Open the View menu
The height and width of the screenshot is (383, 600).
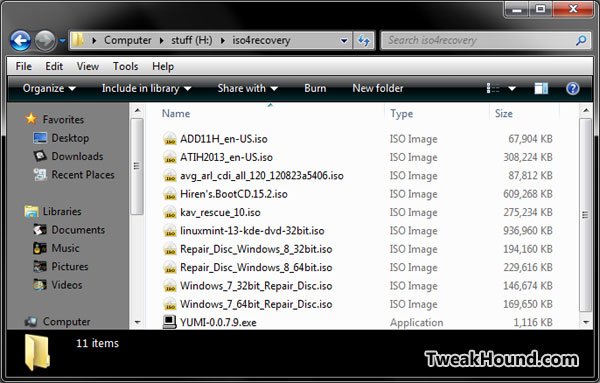pyautogui.click(x=88, y=66)
